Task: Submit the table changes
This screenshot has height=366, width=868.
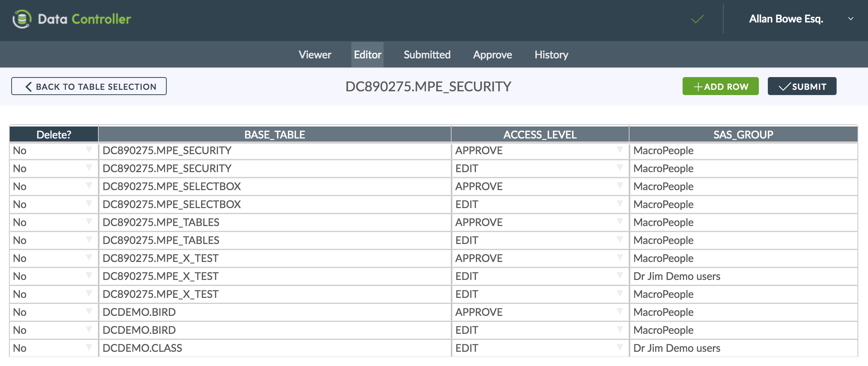Action: 802,86
